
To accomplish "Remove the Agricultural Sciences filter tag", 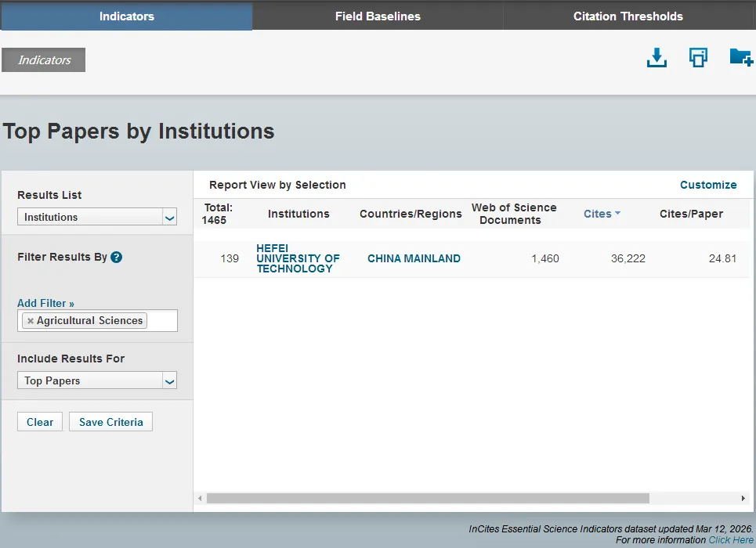I will [31, 320].
